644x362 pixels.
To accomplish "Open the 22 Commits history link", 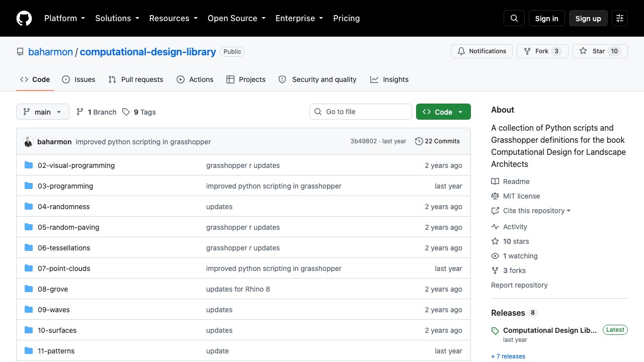I will point(437,141).
